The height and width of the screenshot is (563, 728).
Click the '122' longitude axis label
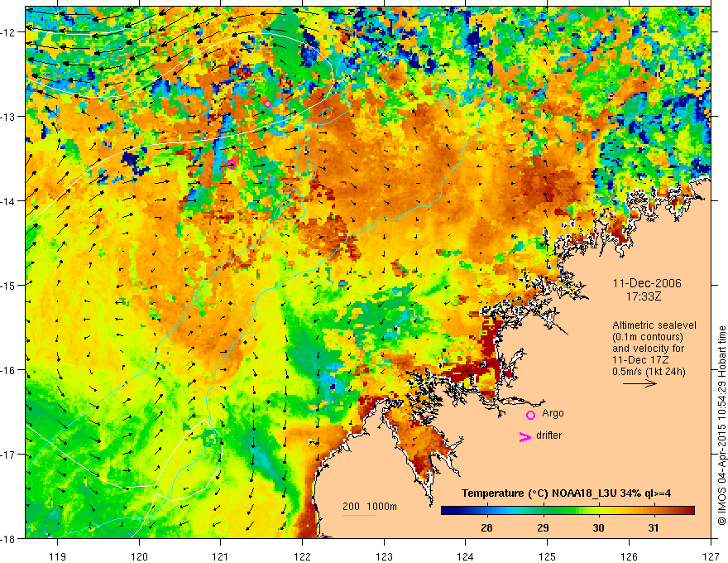302,556
